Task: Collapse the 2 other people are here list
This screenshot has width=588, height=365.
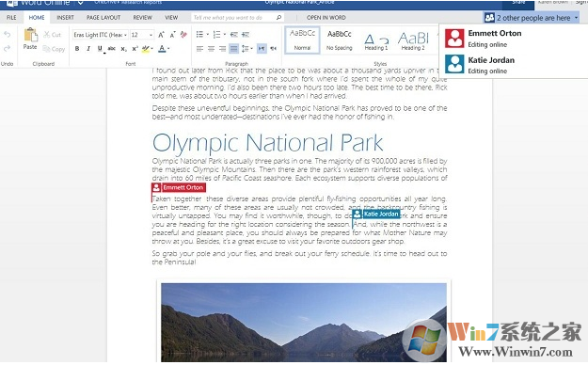Action: point(532,18)
